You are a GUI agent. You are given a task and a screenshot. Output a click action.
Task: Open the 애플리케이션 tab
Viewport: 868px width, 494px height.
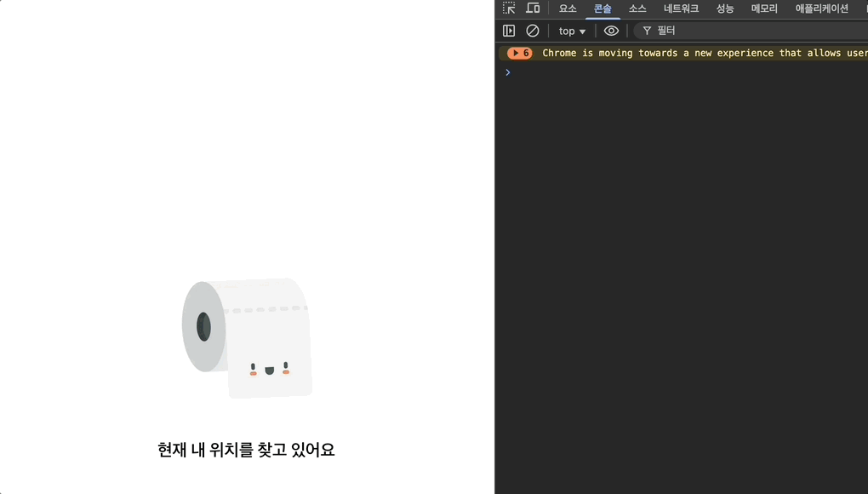coord(821,9)
